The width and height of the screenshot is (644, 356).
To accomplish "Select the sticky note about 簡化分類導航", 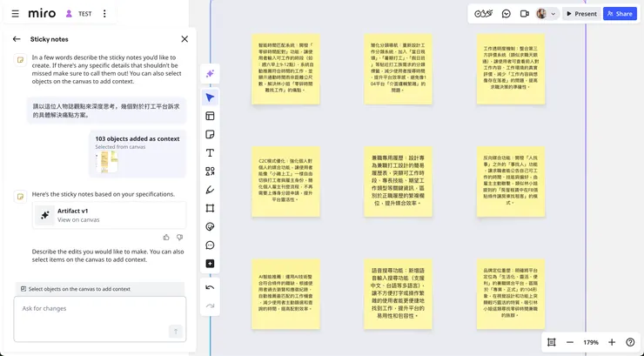I will coord(398,69).
